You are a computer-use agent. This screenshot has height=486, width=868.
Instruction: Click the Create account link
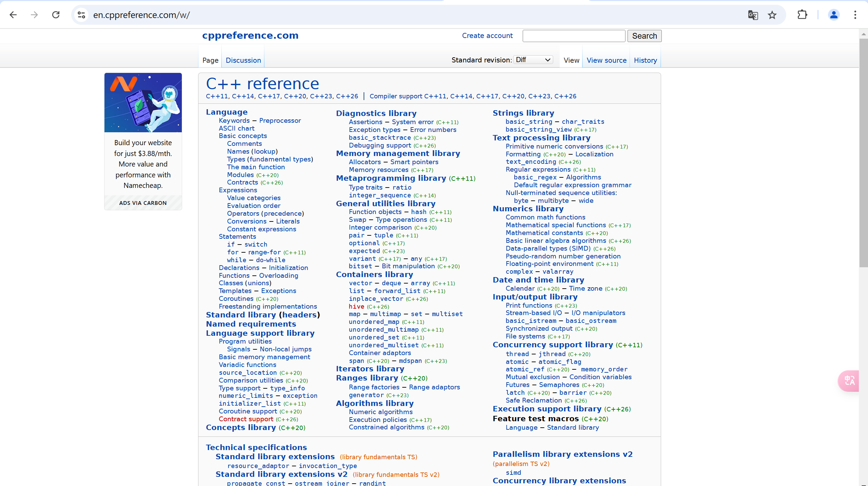pyautogui.click(x=487, y=36)
